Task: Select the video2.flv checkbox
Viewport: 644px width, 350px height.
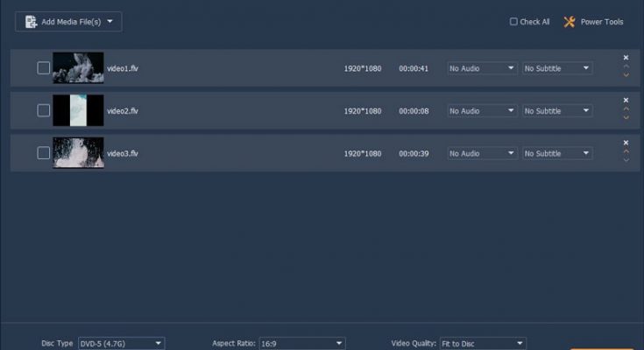Action: [x=43, y=110]
